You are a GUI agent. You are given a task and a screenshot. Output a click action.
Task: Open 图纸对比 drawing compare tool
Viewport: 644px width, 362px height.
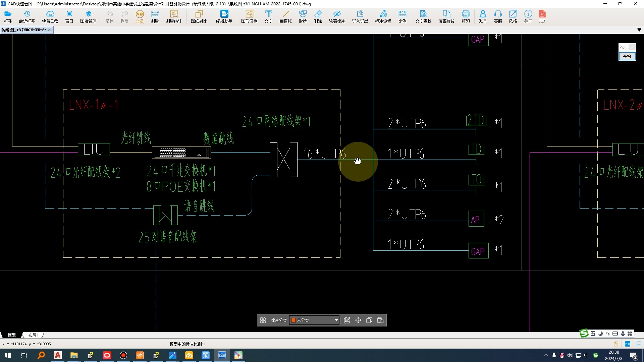(199, 16)
